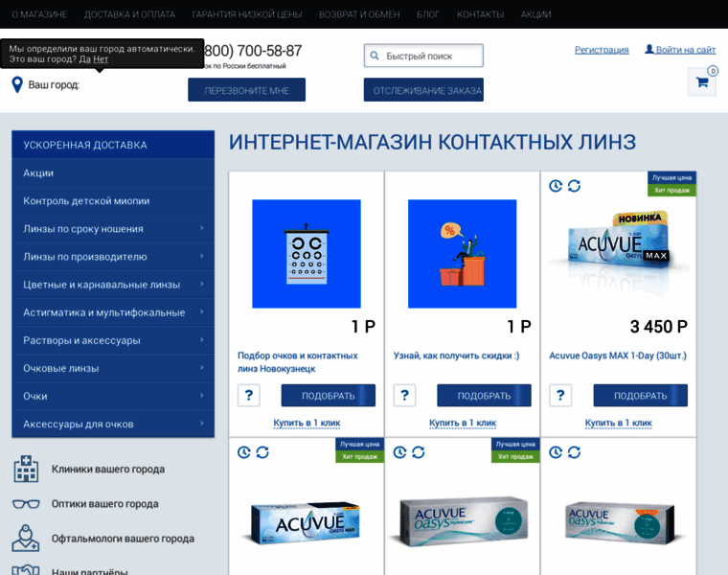
Task: Click refresh arrows icon on Oasys card without badges
Action: pos(574,452)
